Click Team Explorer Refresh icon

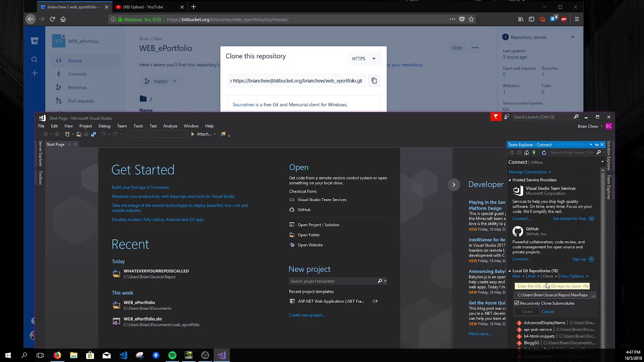pos(543,153)
